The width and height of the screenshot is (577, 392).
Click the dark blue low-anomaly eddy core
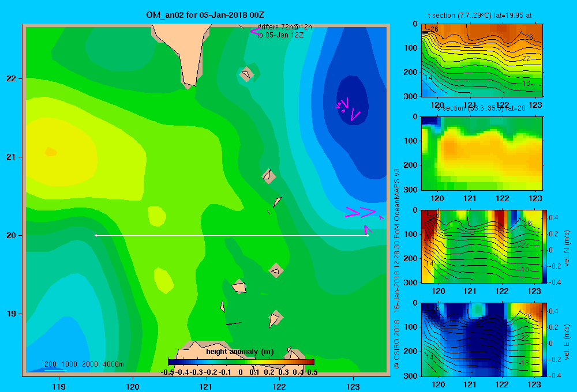[x=353, y=100]
